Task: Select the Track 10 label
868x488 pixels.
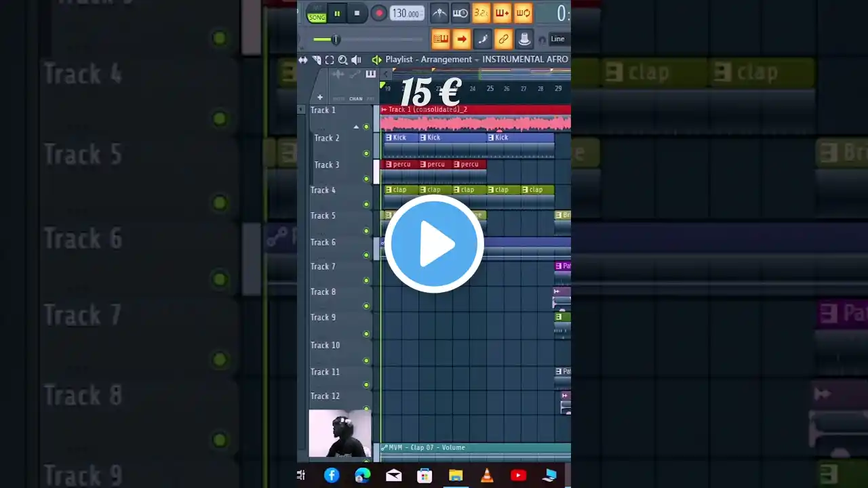Action: (325, 346)
